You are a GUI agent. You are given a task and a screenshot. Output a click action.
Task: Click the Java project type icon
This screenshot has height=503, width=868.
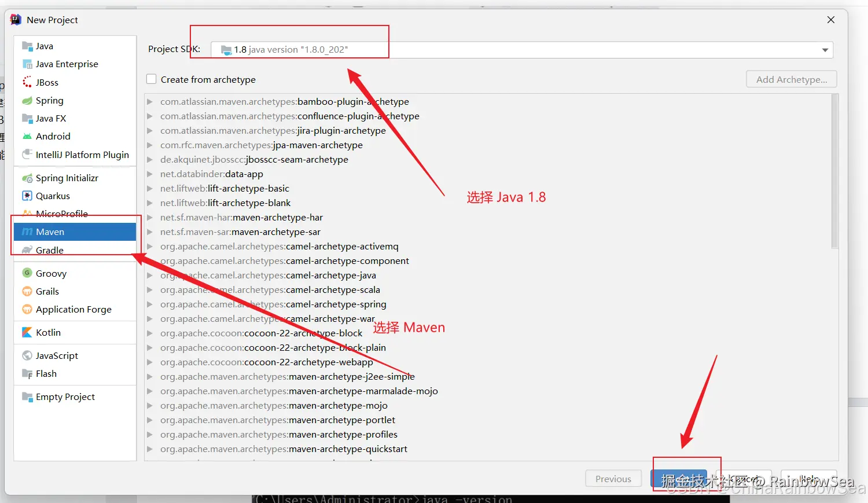click(x=27, y=46)
